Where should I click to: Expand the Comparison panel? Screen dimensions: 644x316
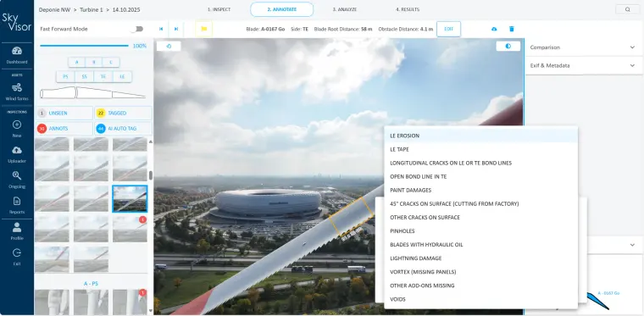tap(583, 47)
